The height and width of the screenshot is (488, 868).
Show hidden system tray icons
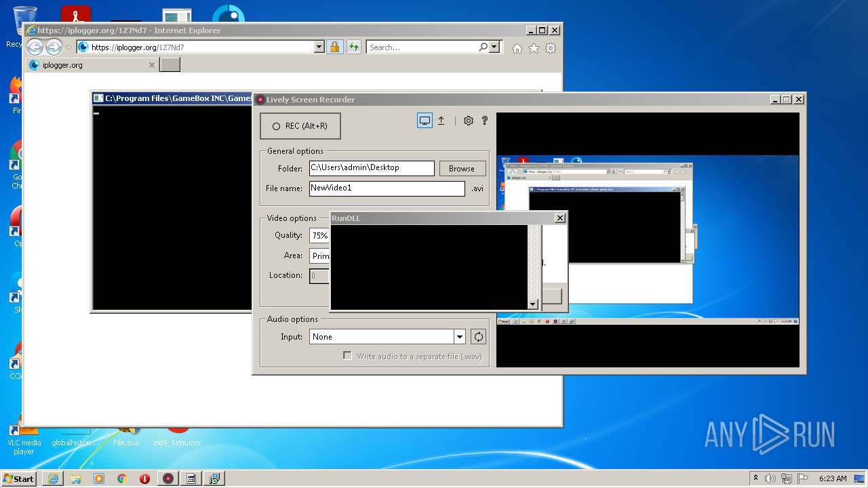pyautogui.click(x=755, y=478)
